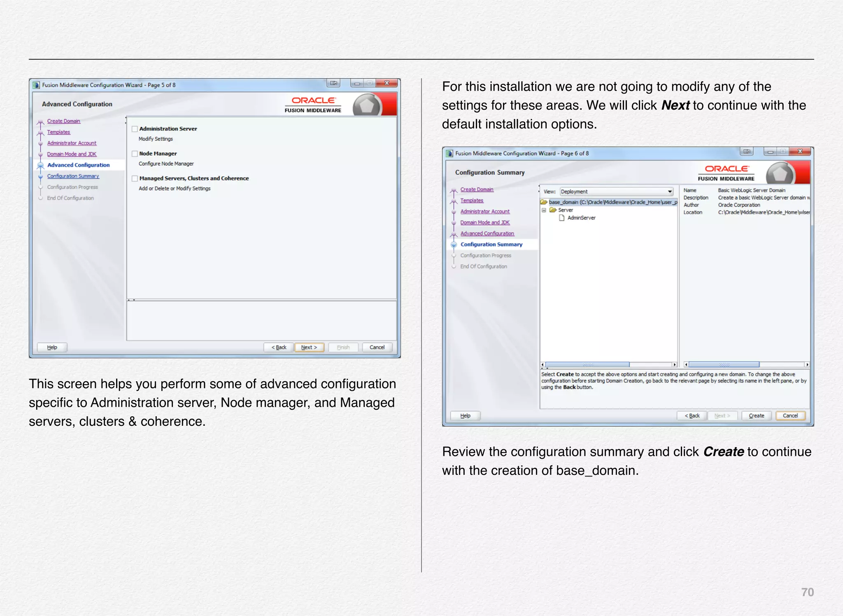Click the Templates step marker icon, Page 6
The height and width of the screenshot is (616, 843).
tap(454, 201)
